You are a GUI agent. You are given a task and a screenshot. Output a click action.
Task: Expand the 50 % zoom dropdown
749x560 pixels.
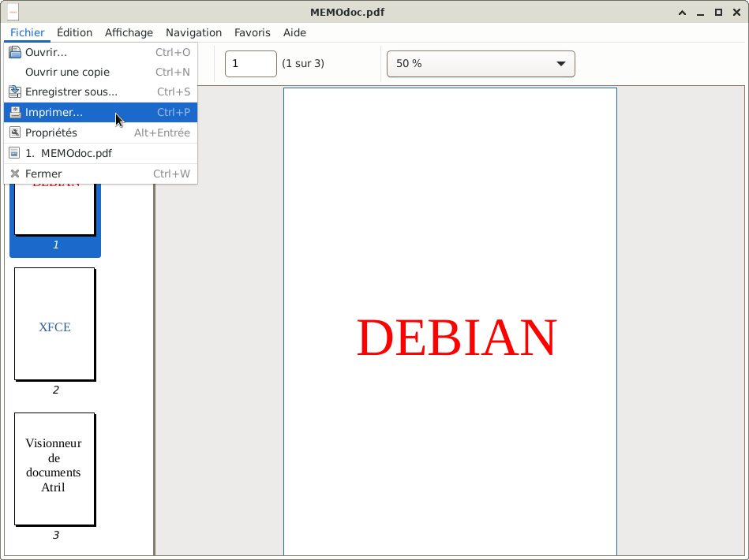point(481,64)
